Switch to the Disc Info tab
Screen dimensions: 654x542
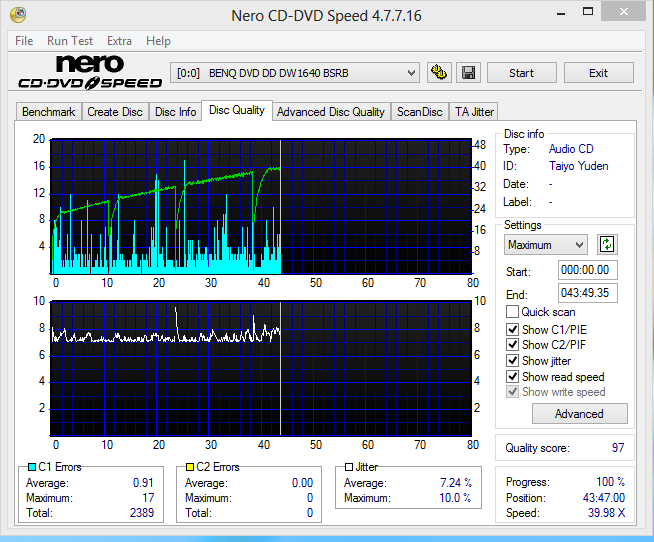pos(176,112)
